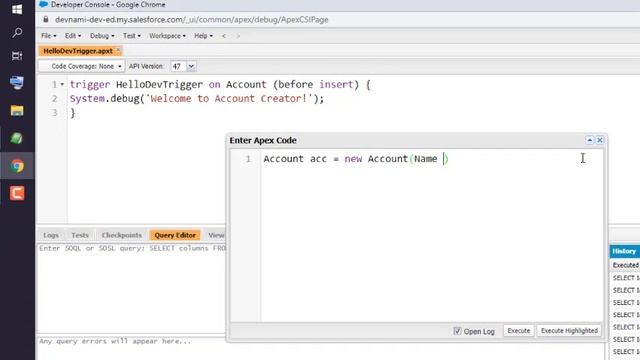Click into the SOQL query input field
The width and height of the screenshot is (640, 360).
click(x=131, y=288)
